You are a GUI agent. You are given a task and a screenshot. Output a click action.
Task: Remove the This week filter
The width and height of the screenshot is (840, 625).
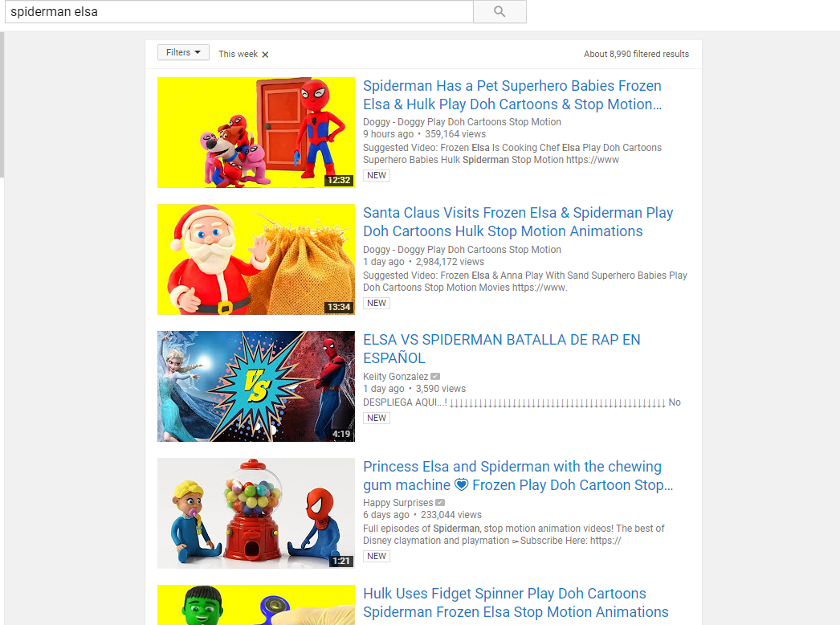265,55
